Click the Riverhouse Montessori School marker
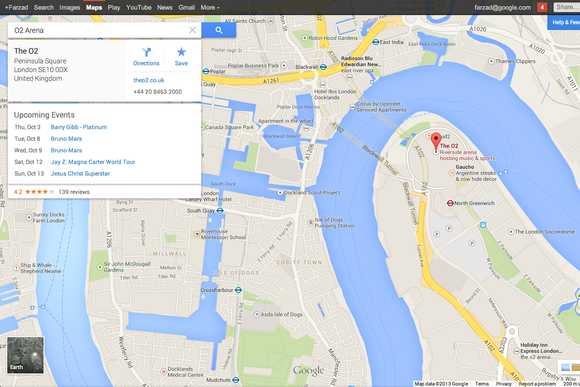Viewport: 580px width, 387px height. click(x=197, y=234)
